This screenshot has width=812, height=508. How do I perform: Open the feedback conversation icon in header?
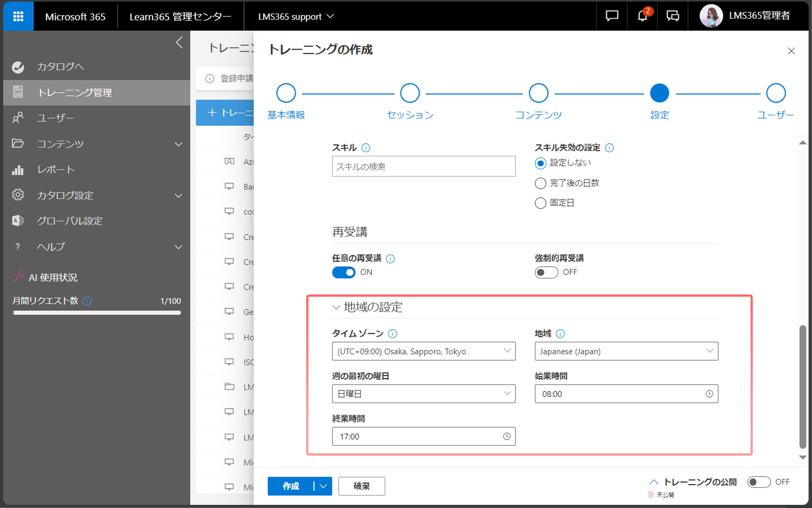pos(673,16)
